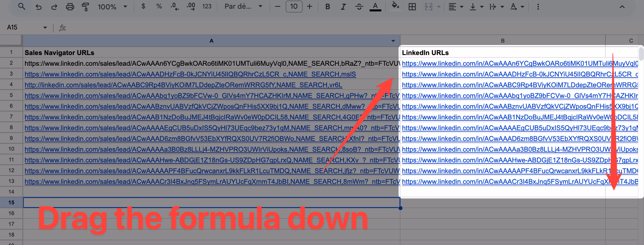Open the 123 number formats menu
This screenshot has height=245, width=644.
click(207, 6)
